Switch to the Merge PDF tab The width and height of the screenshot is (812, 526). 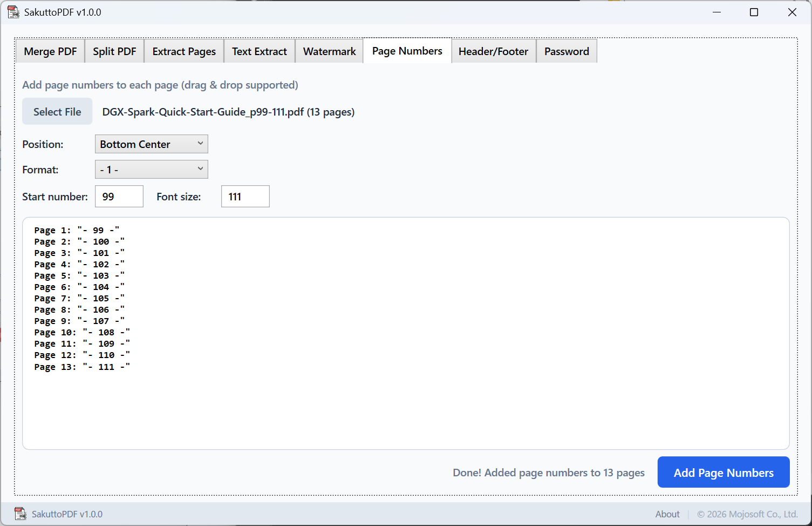click(50, 51)
